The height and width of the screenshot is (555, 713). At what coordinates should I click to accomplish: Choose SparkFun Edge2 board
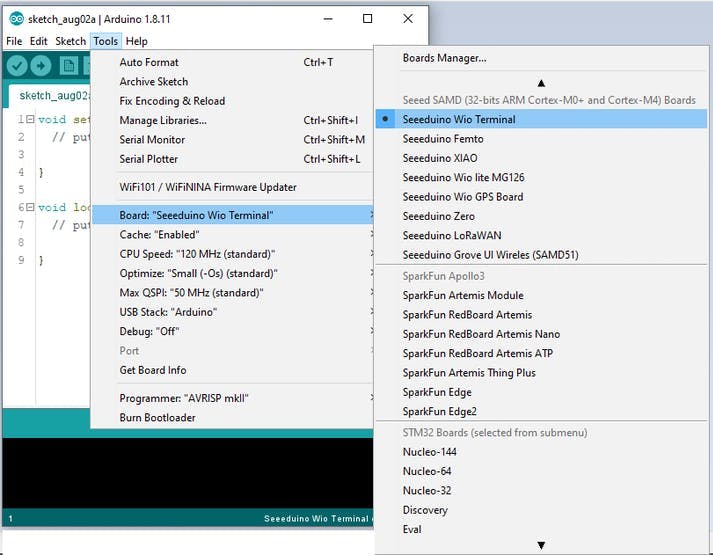(541, 411)
